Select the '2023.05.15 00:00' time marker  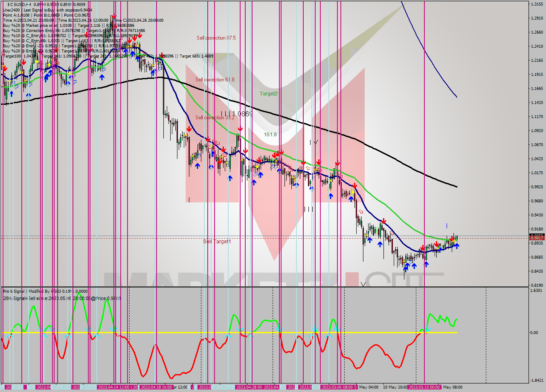pos(424,387)
